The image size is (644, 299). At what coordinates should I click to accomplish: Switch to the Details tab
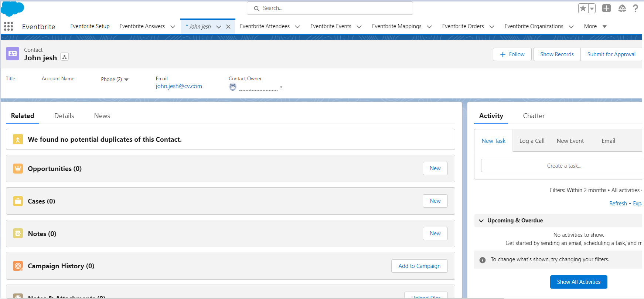coord(64,116)
